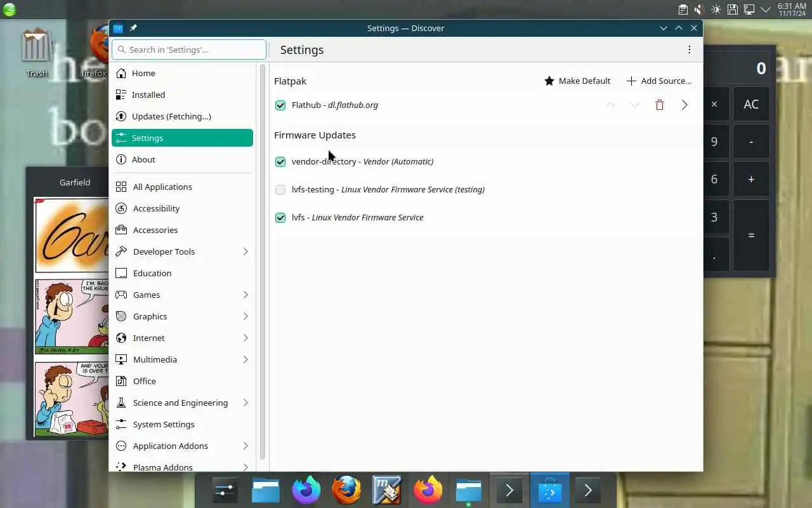Expand the Application Addons arrow

pos(246,446)
